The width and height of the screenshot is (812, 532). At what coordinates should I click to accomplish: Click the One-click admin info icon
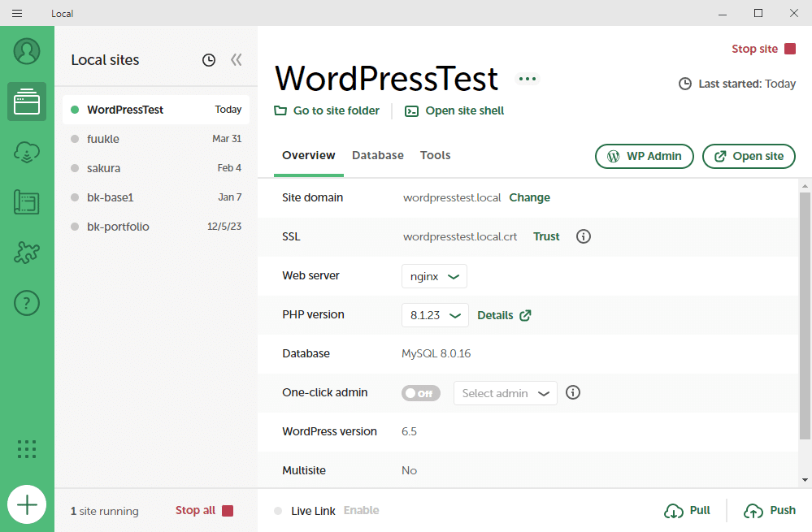click(x=573, y=392)
